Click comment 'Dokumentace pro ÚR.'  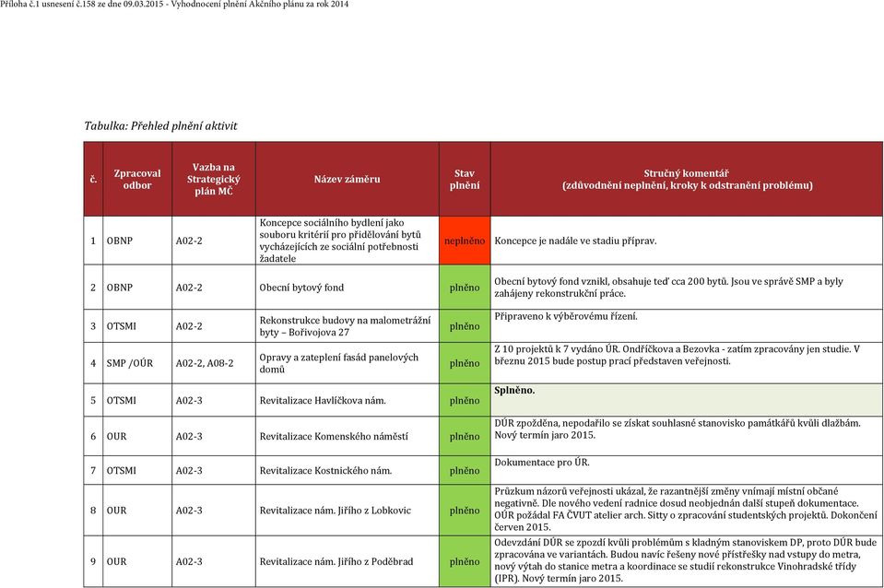point(542,463)
